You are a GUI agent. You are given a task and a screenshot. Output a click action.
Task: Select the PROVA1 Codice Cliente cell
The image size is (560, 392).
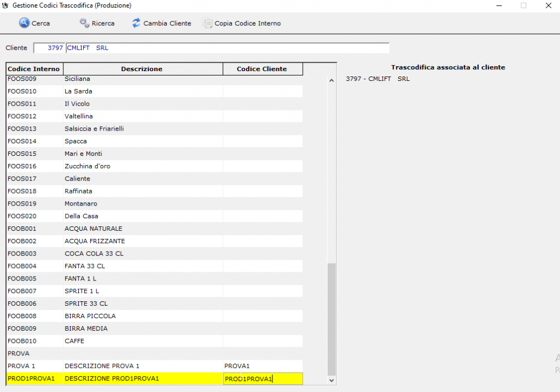click(262, 366)
